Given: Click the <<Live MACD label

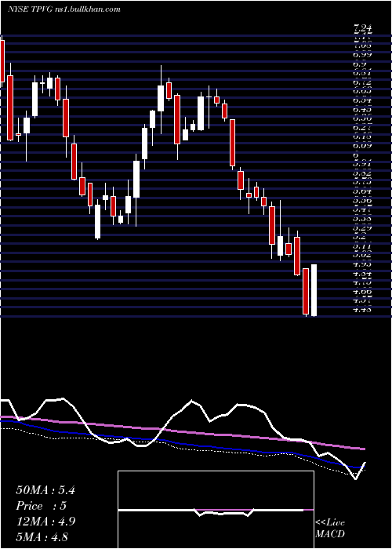Looking at the screenshot, I should click(330, 529).
